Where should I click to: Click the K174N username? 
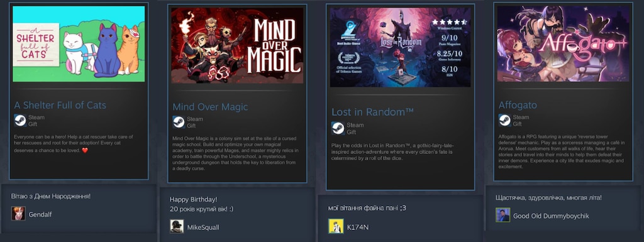coord(358,226)
